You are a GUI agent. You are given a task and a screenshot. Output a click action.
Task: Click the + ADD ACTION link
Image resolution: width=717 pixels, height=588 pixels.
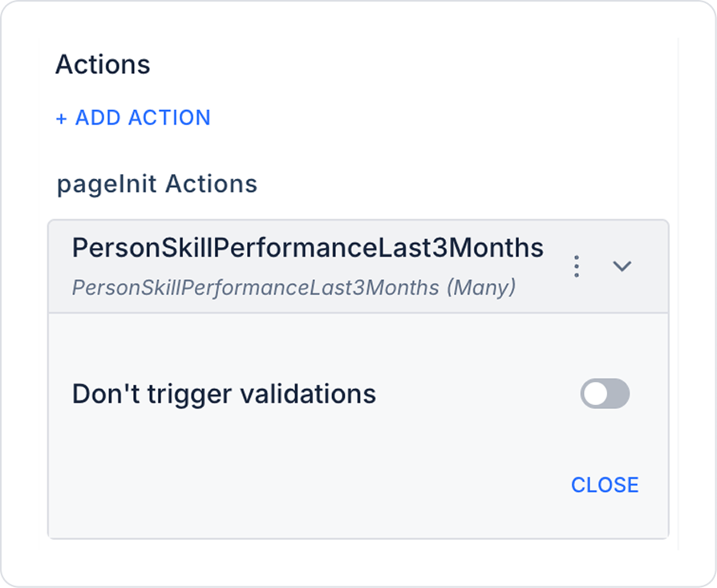tap(133, 118)
